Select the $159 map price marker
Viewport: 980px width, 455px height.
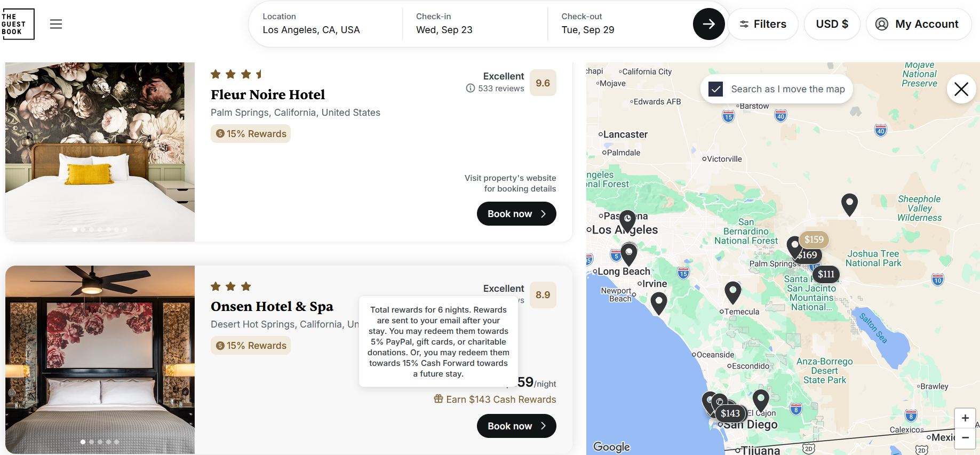pos(814,240)
